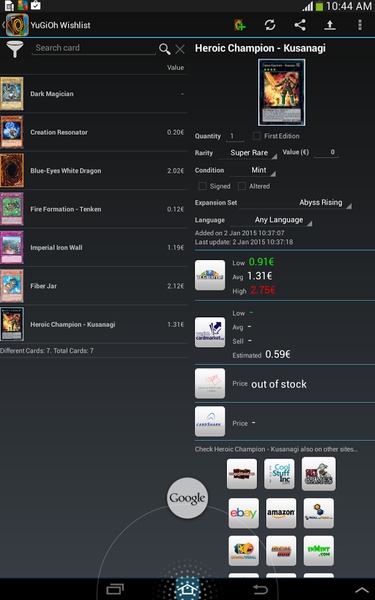Image resolution: width=375 pixels, height=600 pixels.
Task: Select Creation Resonator in the list
Action: [x=94, y=132]
